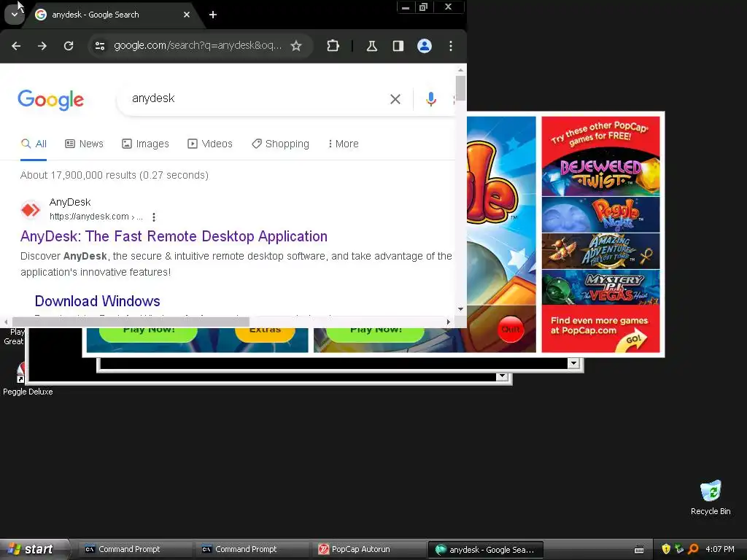Expand the More search filters menu

[343, 144]
